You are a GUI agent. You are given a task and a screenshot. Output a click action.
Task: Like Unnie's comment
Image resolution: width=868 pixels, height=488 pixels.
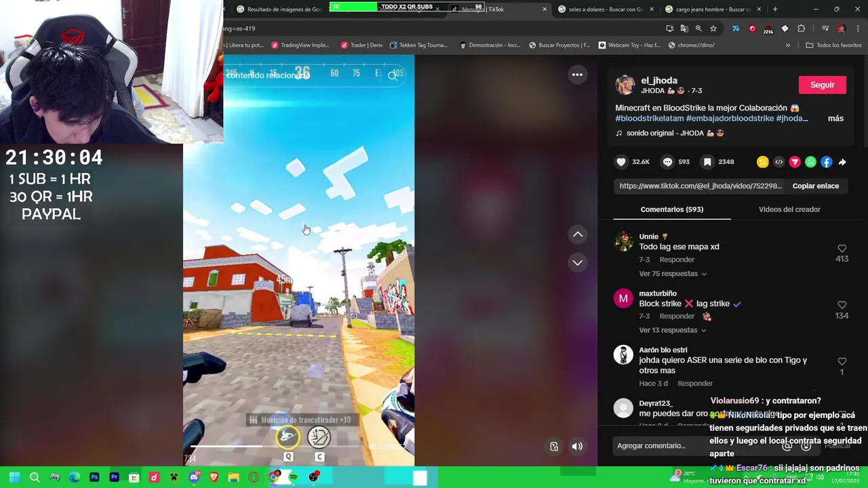click(x=842, y=248)
